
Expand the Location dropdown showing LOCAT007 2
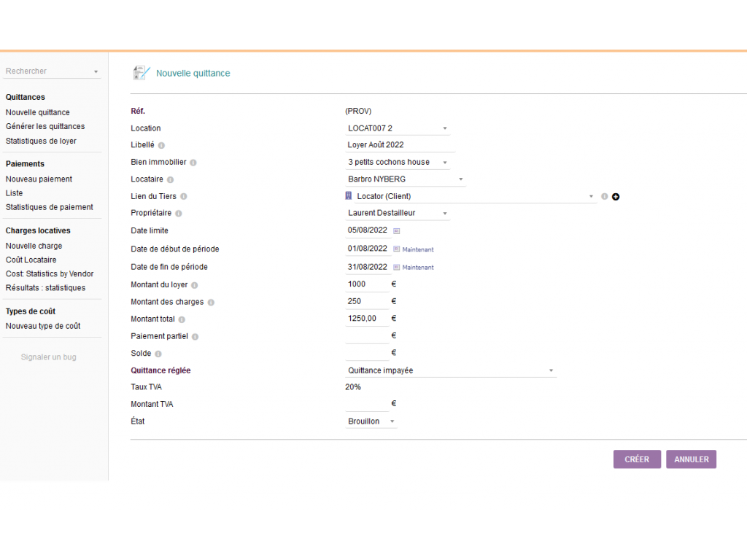[398, 128]
